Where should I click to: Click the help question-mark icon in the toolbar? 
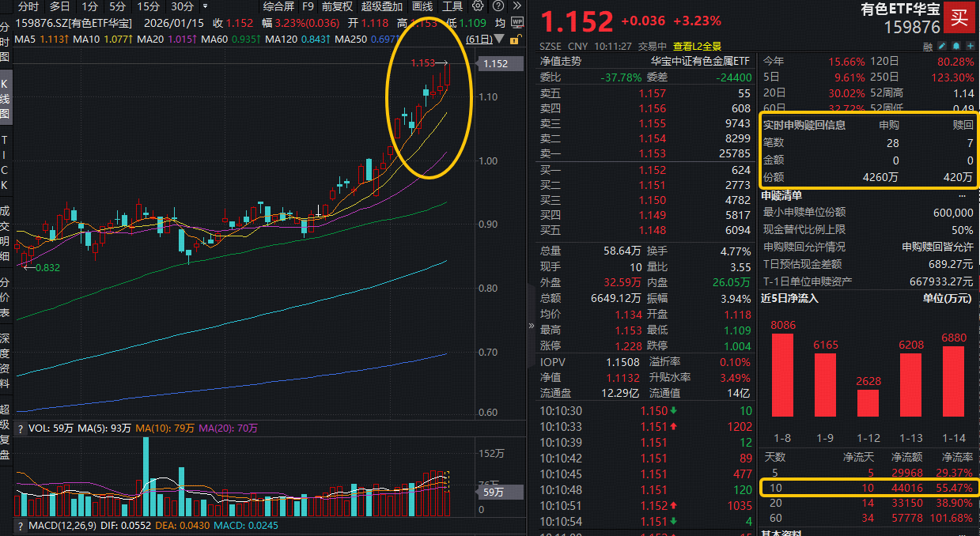pyautogui.click(x=497, y=6)
